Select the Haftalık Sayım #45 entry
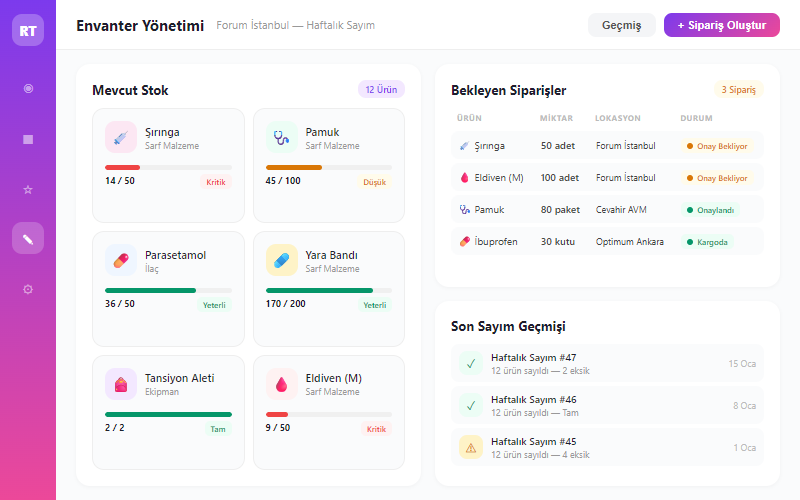 tap(607, 447)
